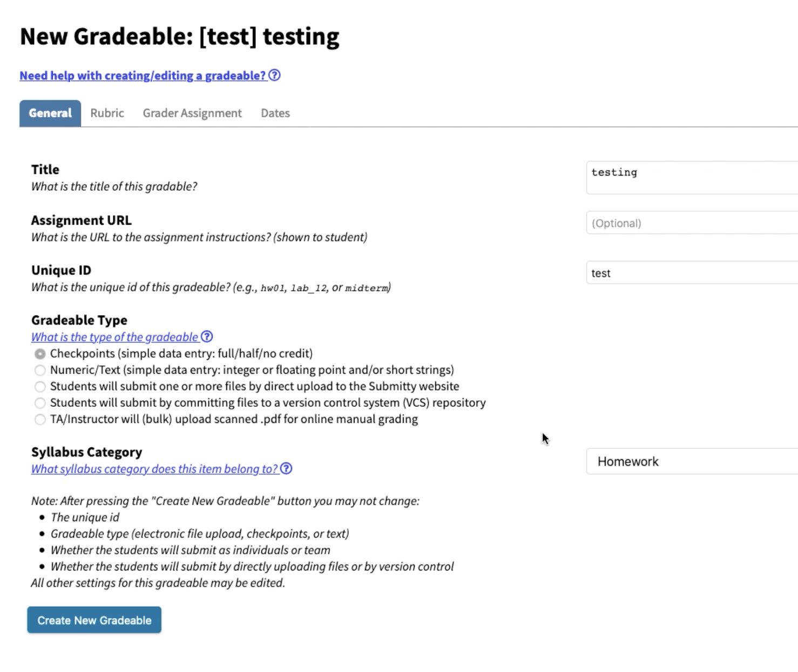Open the Homework syllabus category dropdown

pos(692,461)
